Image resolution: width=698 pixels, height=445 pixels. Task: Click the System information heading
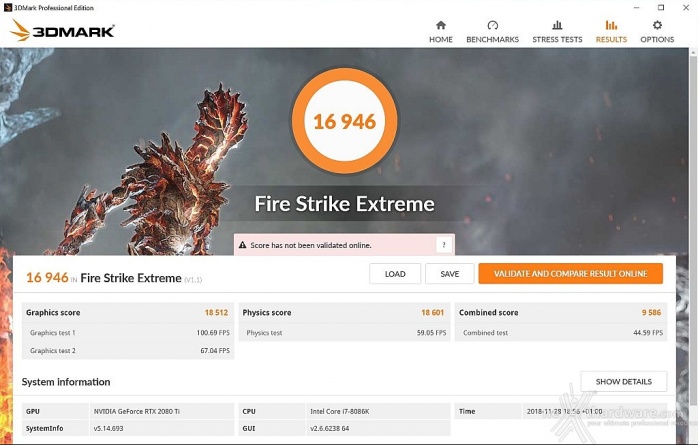(66, 382)
